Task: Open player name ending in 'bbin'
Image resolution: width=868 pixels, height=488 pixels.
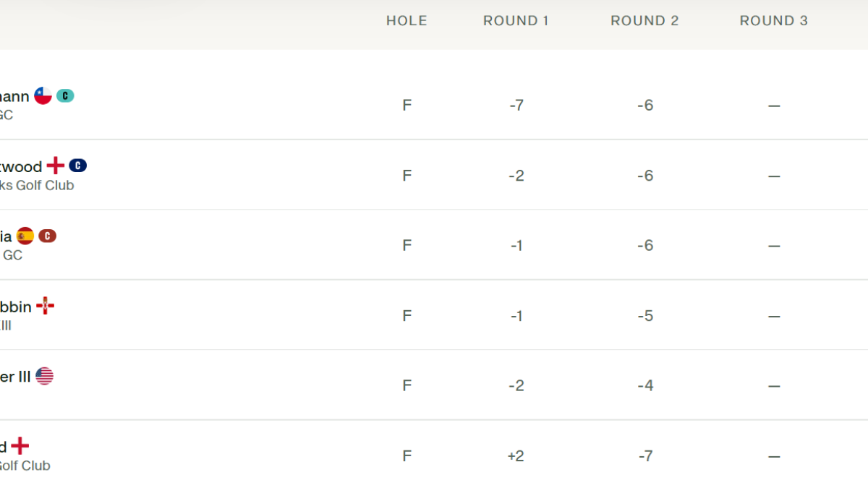Action: (16, 307)
